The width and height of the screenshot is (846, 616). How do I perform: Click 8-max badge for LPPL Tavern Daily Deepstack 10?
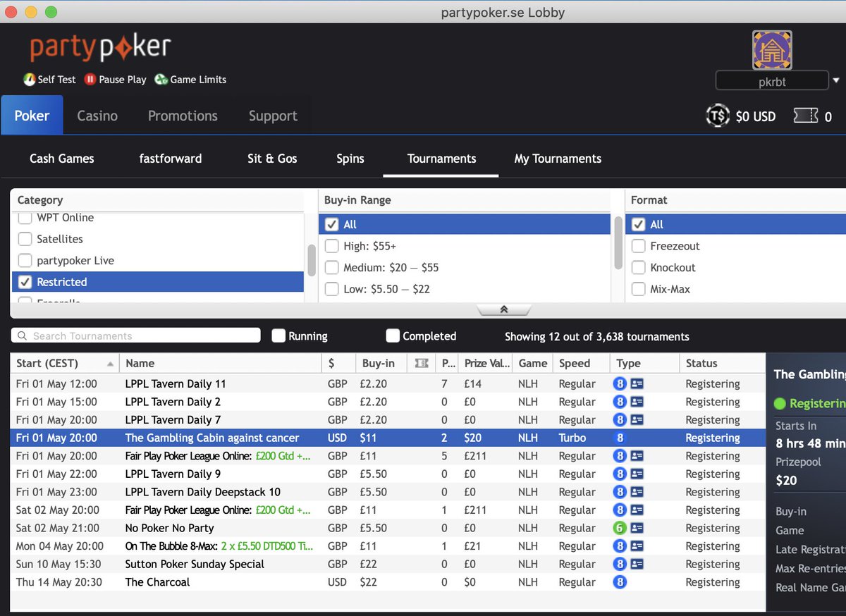click(620, 492)
